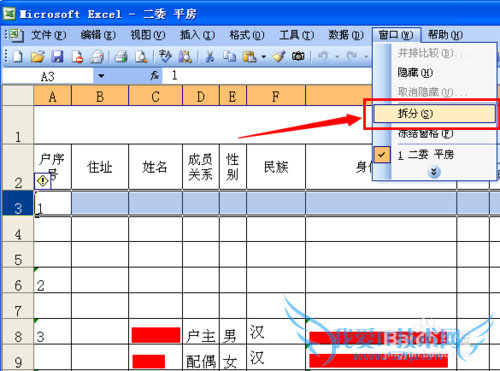500x371 pixels.
Task: Save the workbook with the floppy icon
Action: [57, 57]
